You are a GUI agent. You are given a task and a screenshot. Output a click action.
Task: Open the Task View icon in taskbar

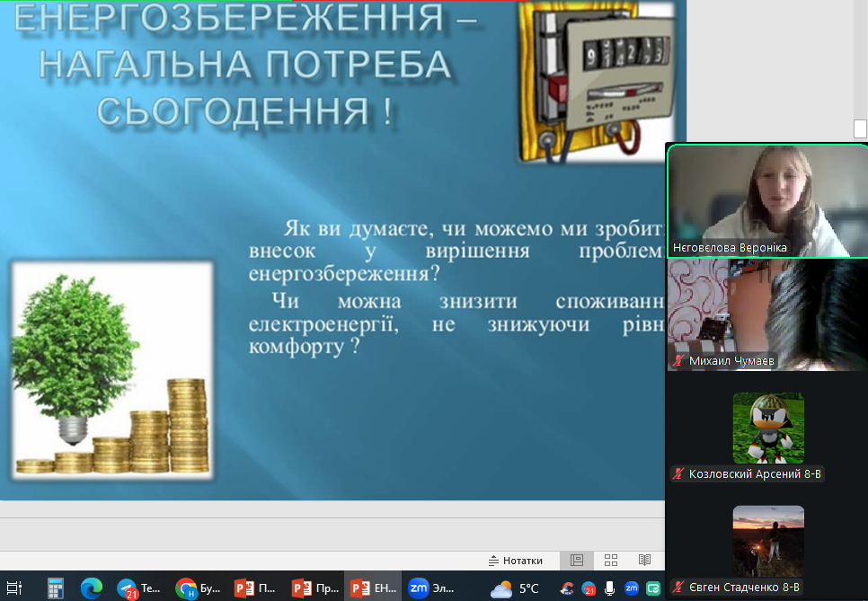(13, 588)
